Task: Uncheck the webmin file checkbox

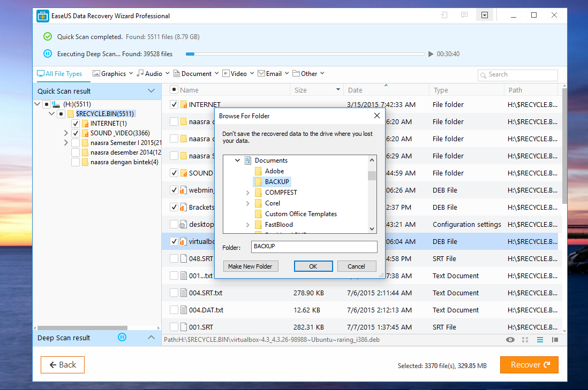Action: (174, 190)
